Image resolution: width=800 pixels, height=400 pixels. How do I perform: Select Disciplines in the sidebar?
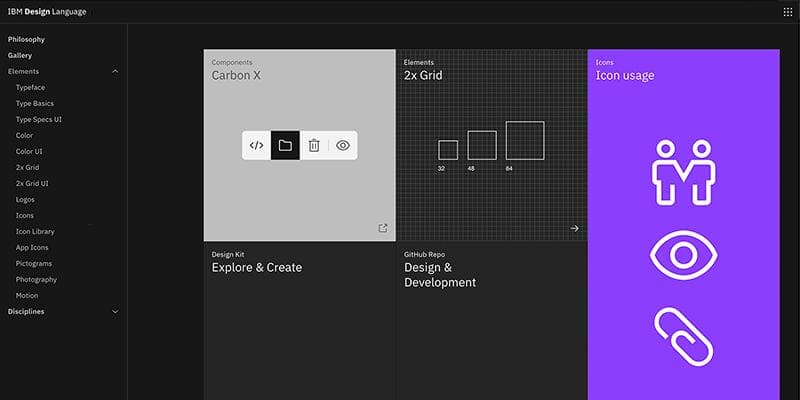pos(26,311)
